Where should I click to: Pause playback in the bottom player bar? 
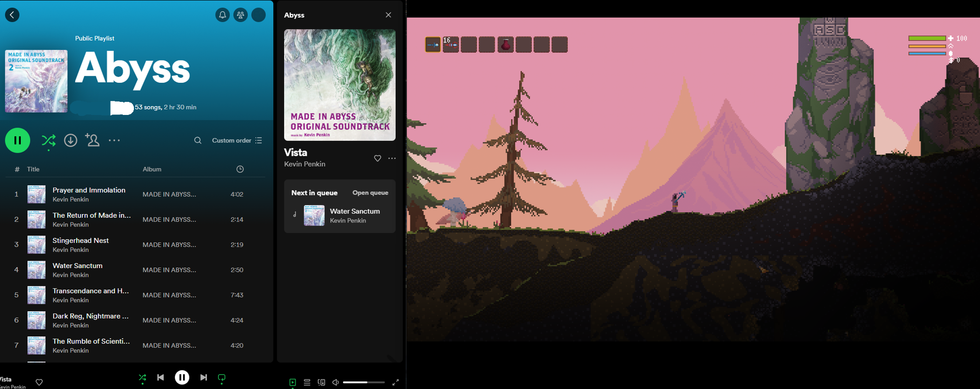point(182,377)
